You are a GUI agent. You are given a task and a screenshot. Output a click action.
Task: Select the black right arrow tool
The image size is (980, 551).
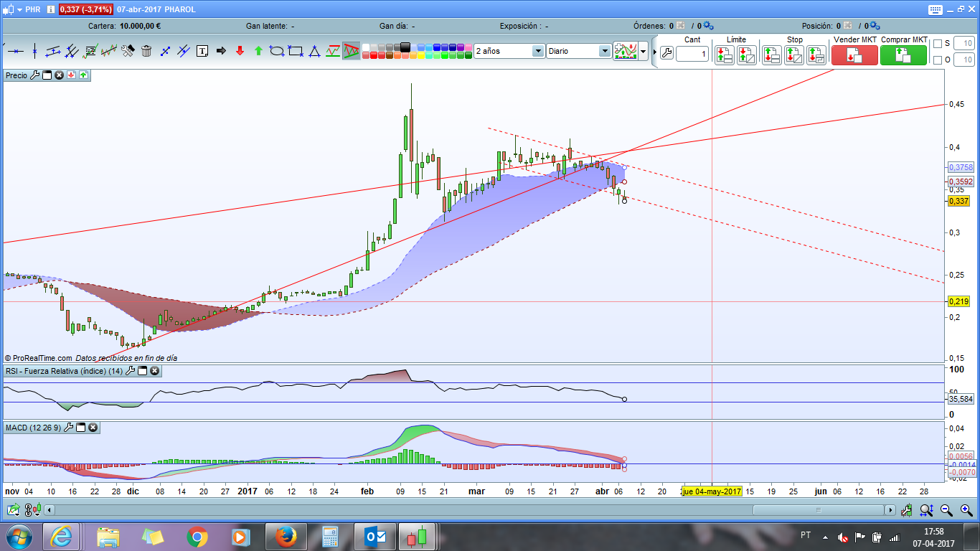click(x=221, y=51)
